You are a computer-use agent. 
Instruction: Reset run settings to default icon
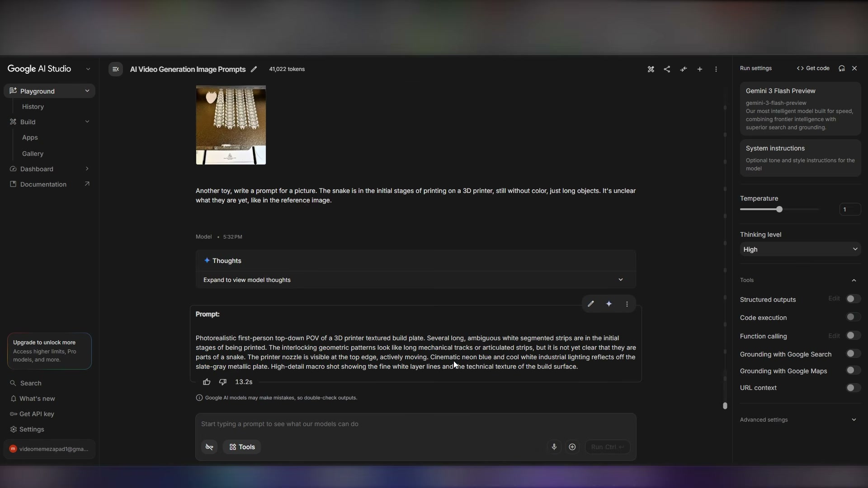click(x=842, y=68)
